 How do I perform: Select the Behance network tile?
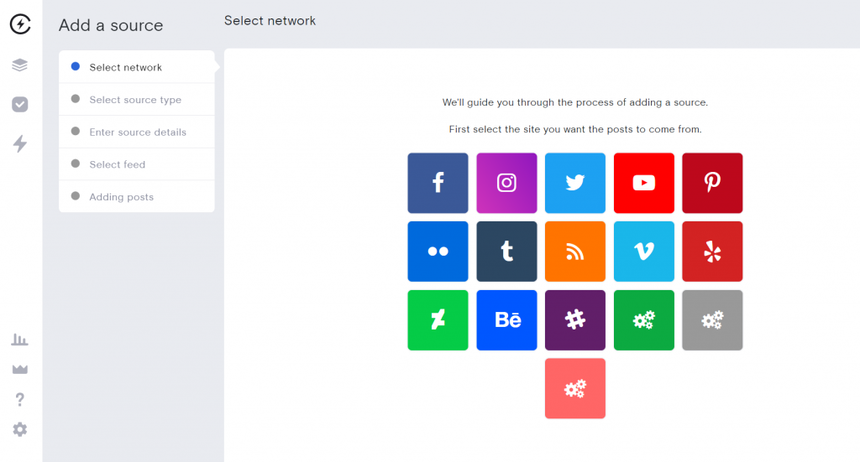click(506, 320)
